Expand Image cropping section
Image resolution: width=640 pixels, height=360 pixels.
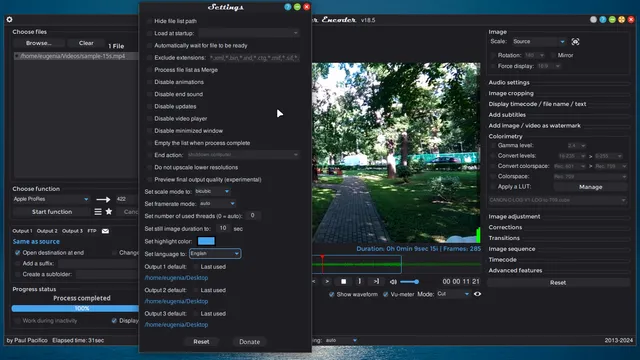click(511, 93)
